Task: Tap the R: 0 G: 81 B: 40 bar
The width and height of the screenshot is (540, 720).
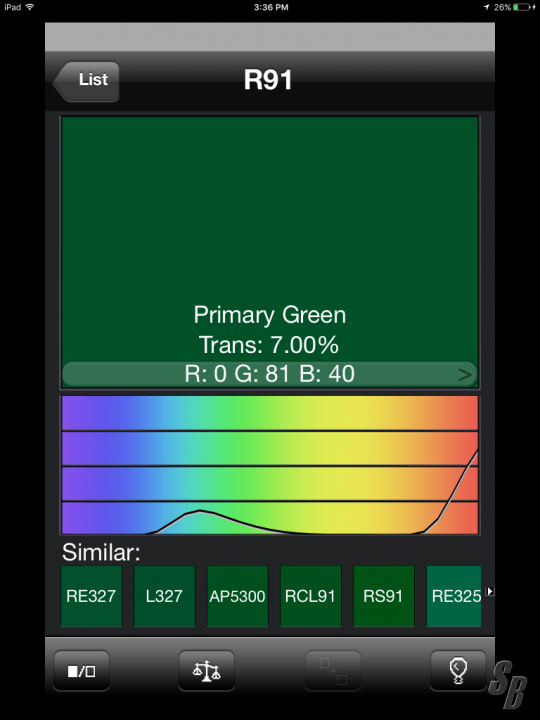Action: [x=270, y=374]
